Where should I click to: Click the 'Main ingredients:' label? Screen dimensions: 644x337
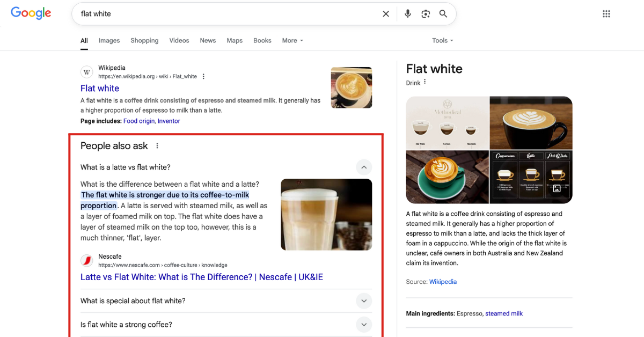point(430,313)
